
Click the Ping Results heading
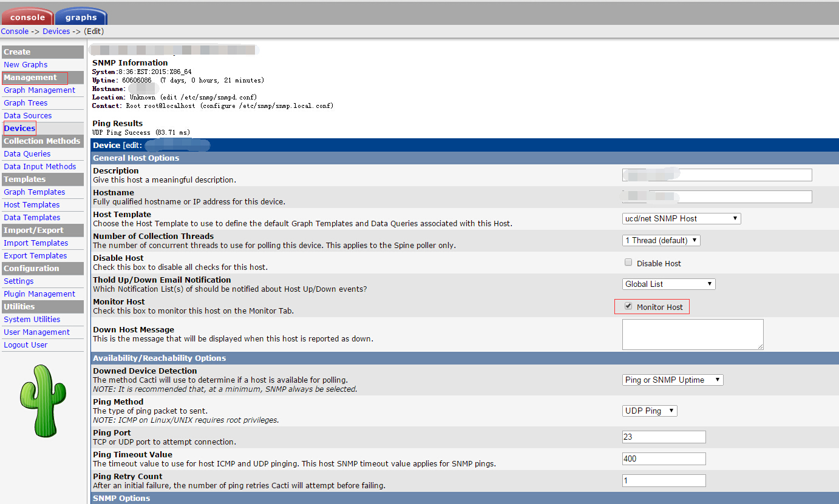(118, 123)
